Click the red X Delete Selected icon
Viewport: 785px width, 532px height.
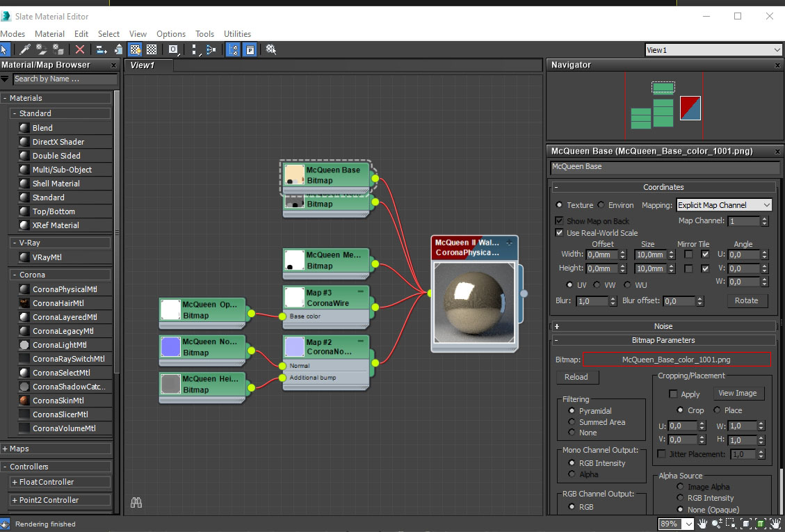point(80,49)
